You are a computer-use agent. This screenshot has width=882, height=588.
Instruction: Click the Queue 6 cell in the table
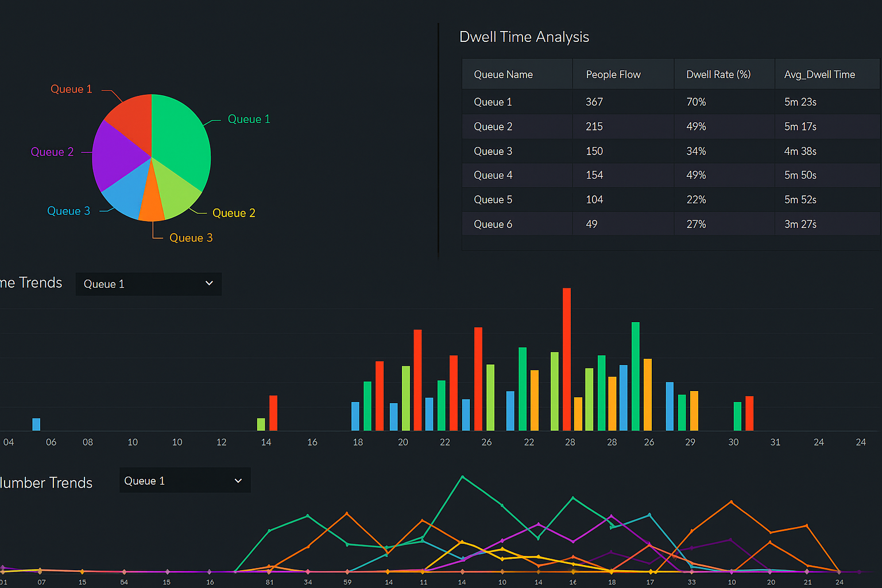coord(493,224)
